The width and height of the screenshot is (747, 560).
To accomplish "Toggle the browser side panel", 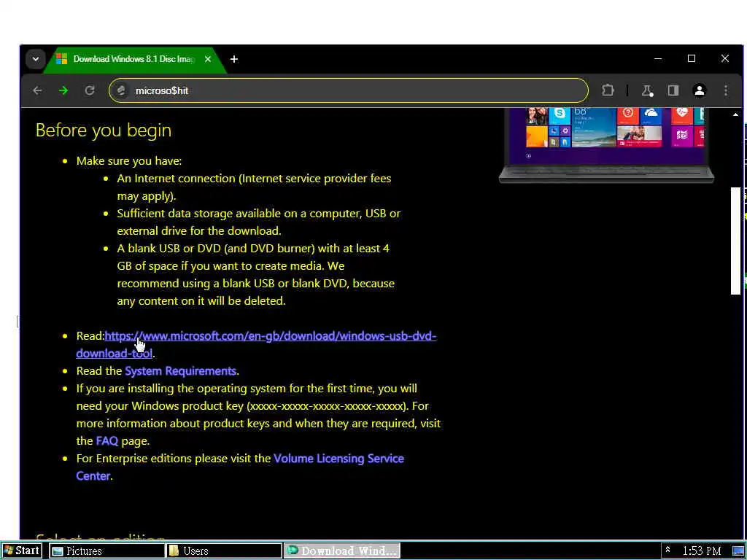I will [x=673, y=90].
